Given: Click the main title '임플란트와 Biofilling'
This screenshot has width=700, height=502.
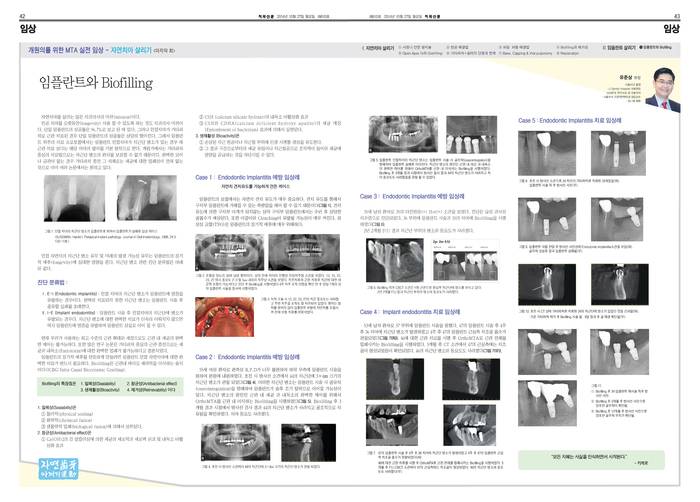Looking at the screenshot, I should (96, 83).
